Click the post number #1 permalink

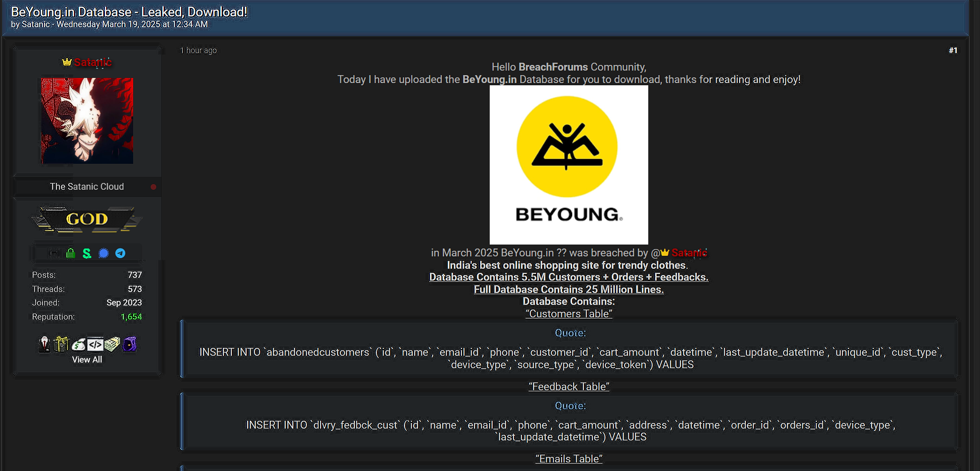(x=953, y=50)
